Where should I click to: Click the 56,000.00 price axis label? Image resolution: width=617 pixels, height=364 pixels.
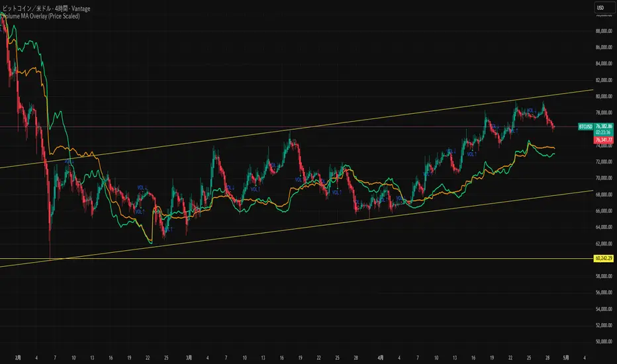tap(604, 293)
